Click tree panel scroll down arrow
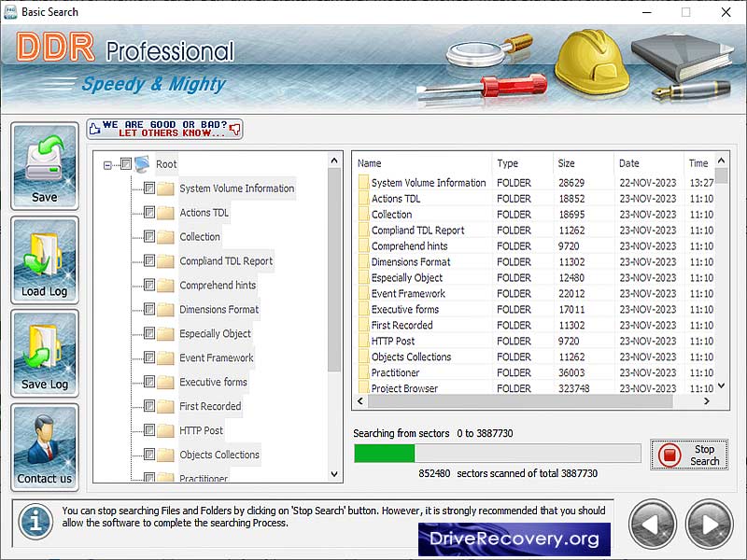This screenshot has width=747, height=560. [x=334, y=474]
